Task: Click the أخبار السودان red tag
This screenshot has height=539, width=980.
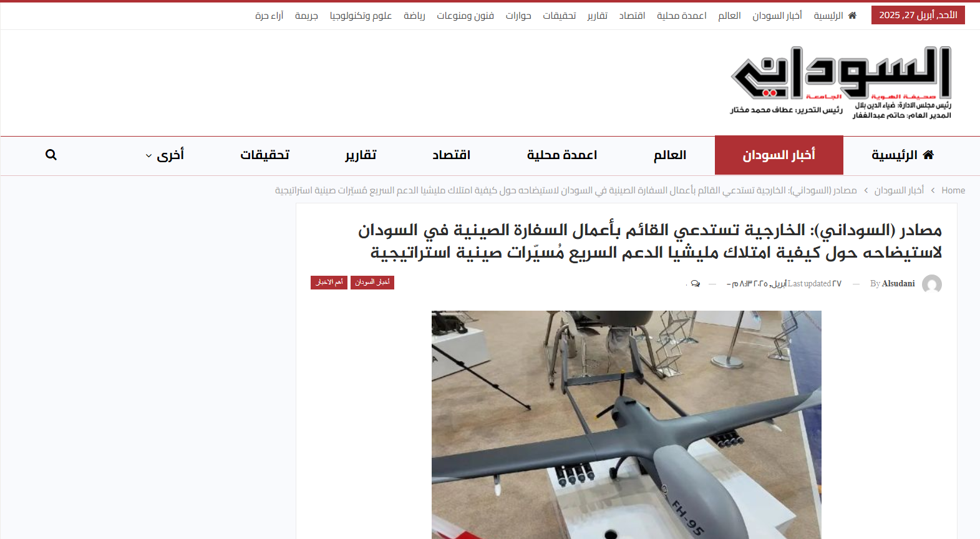Action: 372,283
